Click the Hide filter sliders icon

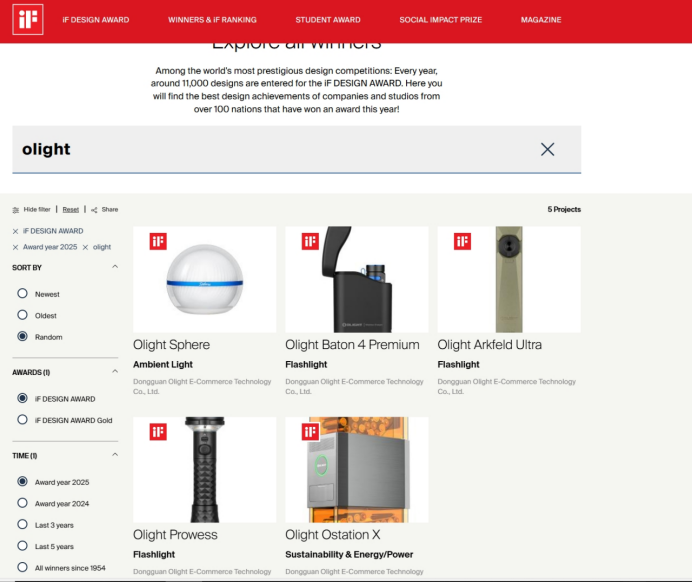15,210
